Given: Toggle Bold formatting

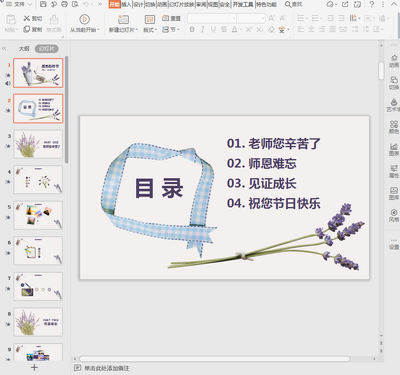Looking at the screenshot, I should pyautogui.click(x=192, y=30).
